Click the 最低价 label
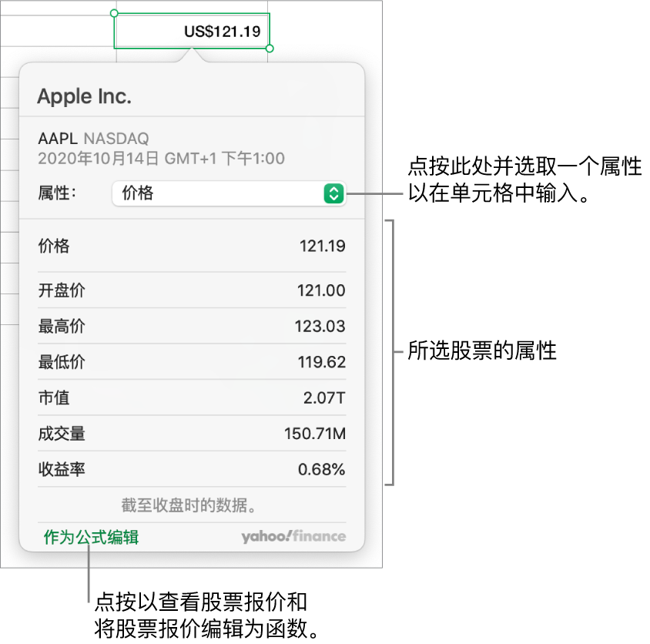 click(62, 362)
